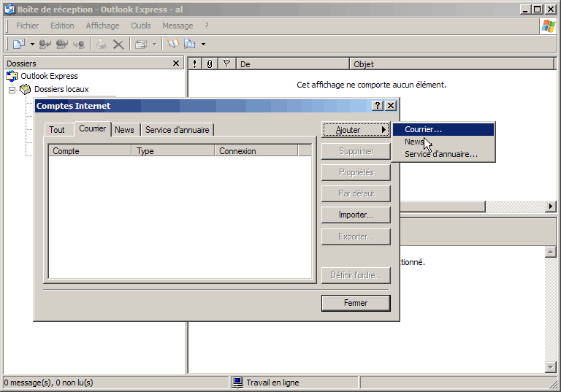Open the dropdown arrow next to new message
The width and height of the screenshot is (561, 392).
32,45
